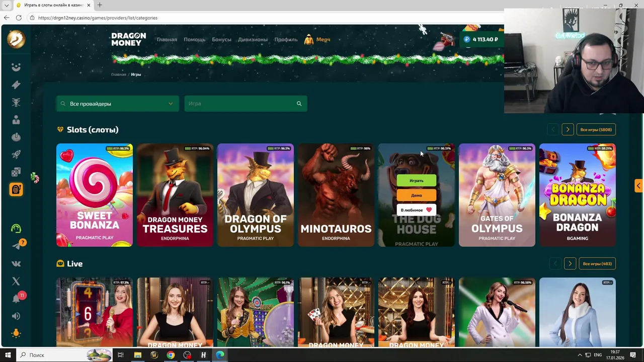644x362 pixels.
Task: Click the magnifier in Игра search
Action: coord(299,104)
